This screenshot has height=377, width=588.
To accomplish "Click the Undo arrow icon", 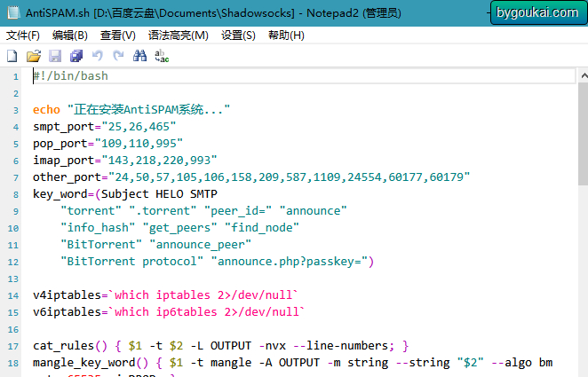I will point(98,56).
